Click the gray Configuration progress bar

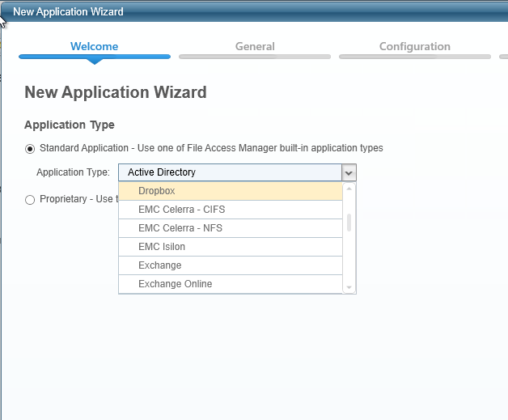point(414,57)
